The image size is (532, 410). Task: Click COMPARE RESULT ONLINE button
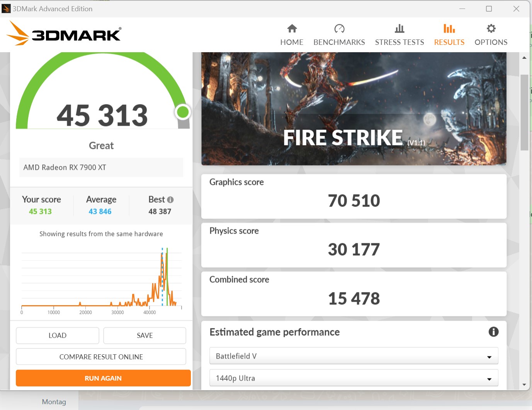click(x=101, y=357)
